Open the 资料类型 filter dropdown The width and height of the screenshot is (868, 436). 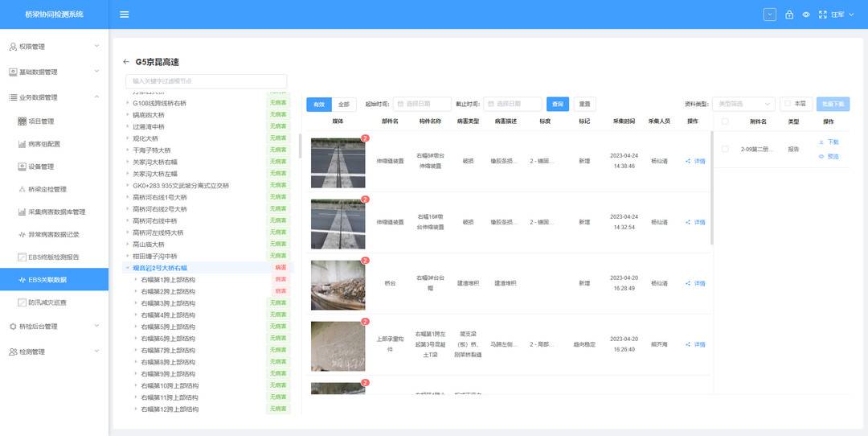pyautogui.click(x=743, y=104)
